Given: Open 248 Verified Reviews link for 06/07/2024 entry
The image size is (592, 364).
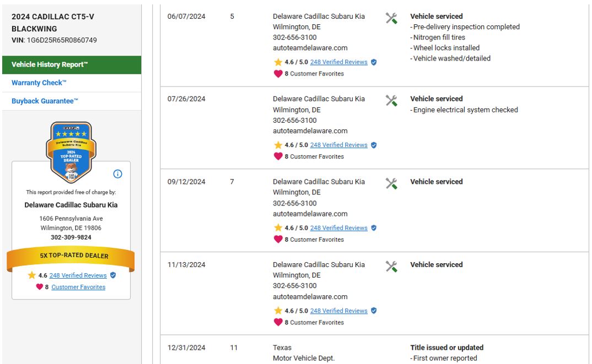Looking at the screenshot, I should [x=338, y=62].
